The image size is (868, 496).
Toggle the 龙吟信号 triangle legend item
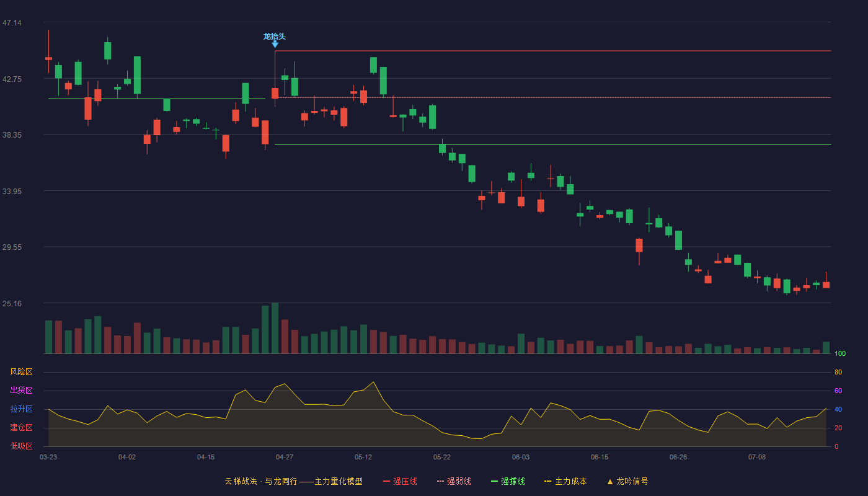[x=627, y=481]
